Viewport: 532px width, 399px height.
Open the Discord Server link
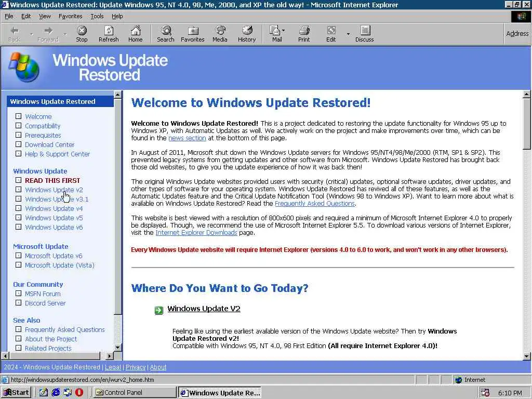coord(45,303)
